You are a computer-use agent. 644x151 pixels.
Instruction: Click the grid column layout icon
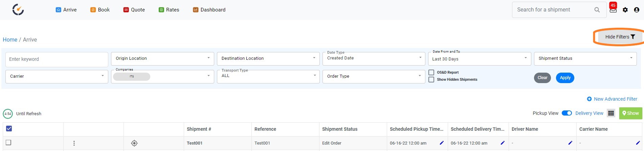coord(611,114)
